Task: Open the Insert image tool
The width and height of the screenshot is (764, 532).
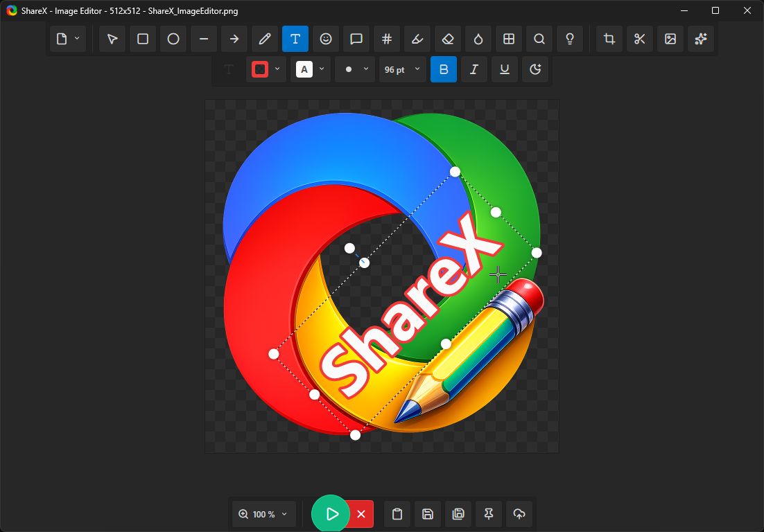Action: point(670,39)
